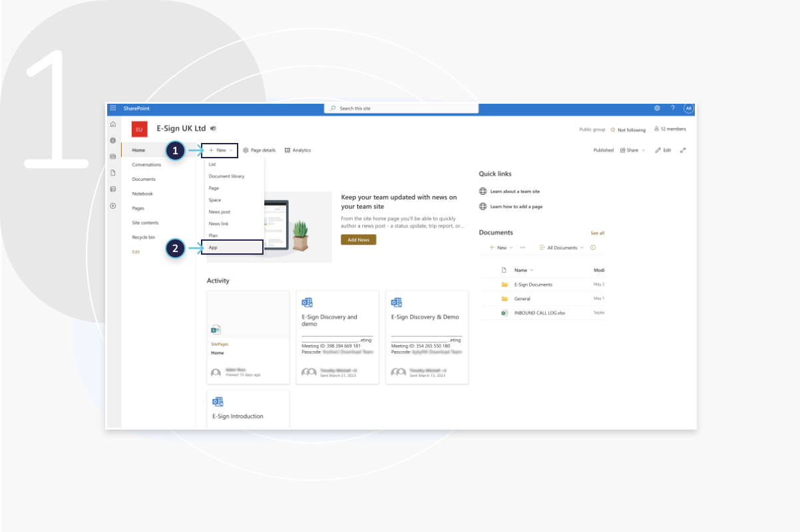Select the Add News button
800x532 pixels.
pyautogui.click(x=358, y=239)
